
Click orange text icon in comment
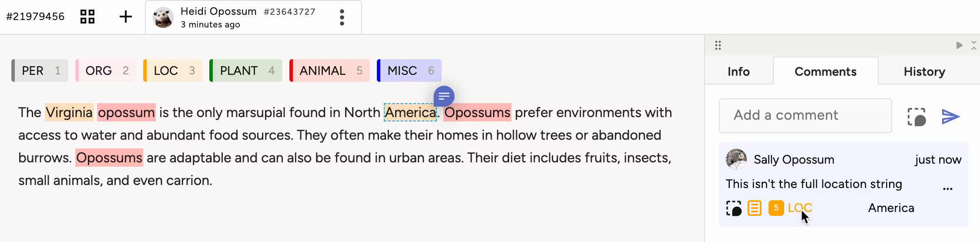pyautogui.click(x=755, y=208)
